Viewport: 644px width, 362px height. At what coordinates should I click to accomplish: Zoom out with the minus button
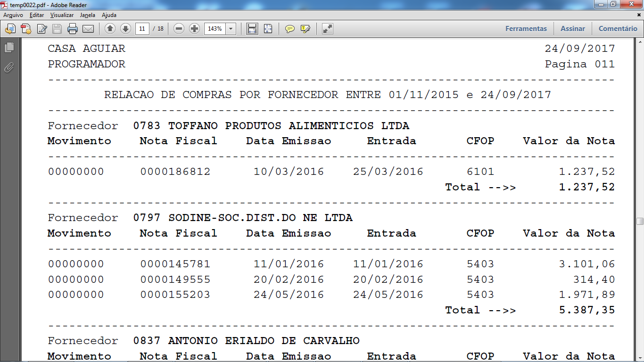[179, 29]
